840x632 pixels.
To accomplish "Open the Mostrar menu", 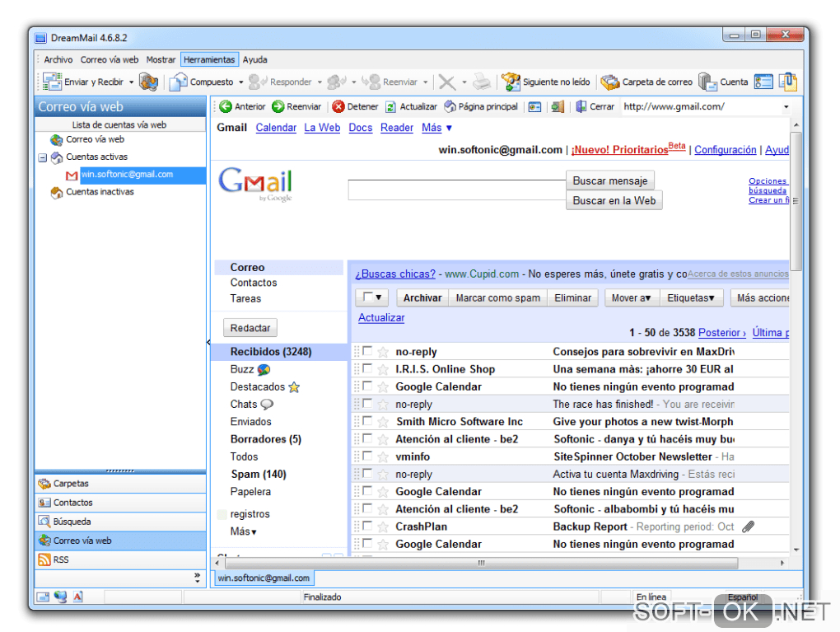I will point(161,59).
